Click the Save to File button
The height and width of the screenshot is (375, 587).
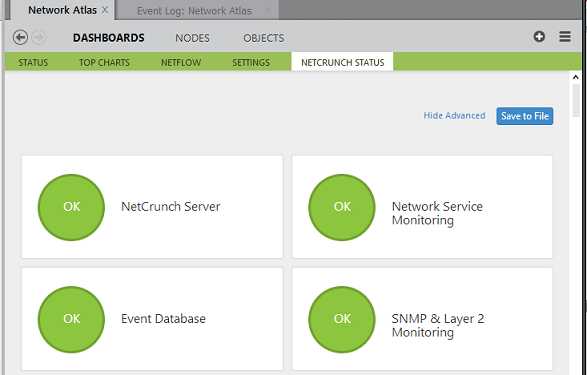coord(524,116)
